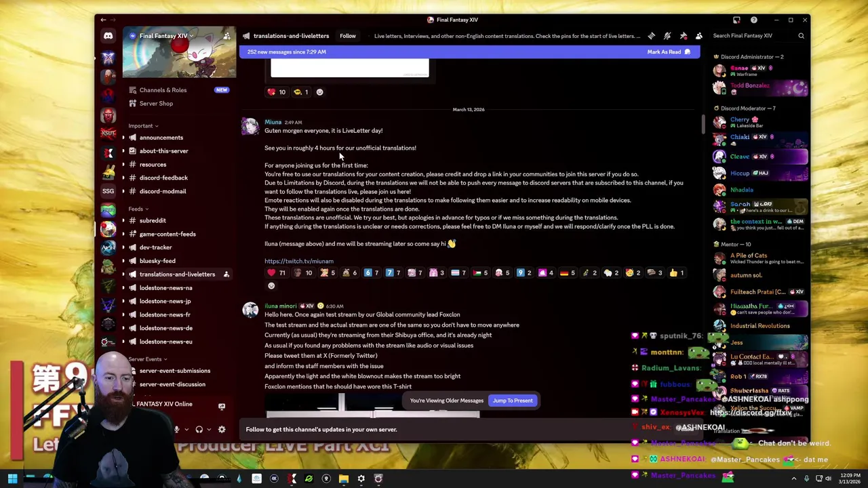
Task: Click the chat message scrollbar thumb
Action: coord(703,124)
